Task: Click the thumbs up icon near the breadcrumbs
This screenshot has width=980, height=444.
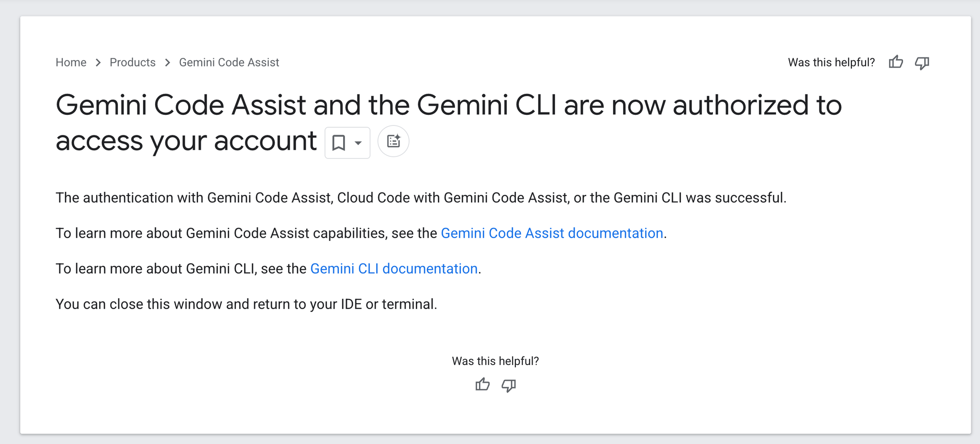Action: click(x=896, y=62)
